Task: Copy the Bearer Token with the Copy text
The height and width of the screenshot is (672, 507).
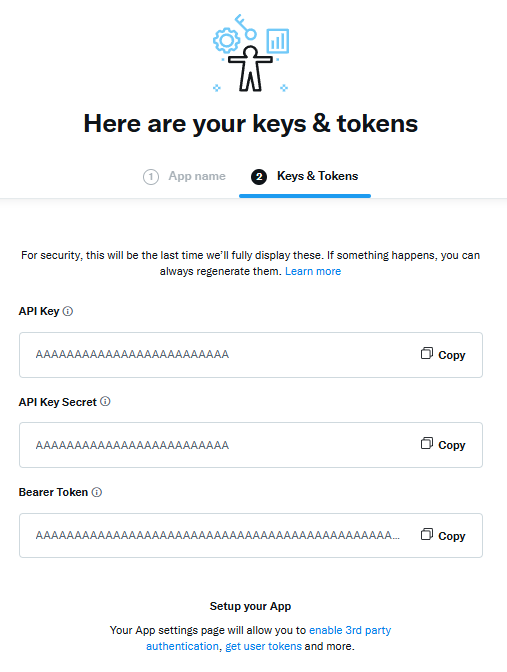Action: (452, 536)
